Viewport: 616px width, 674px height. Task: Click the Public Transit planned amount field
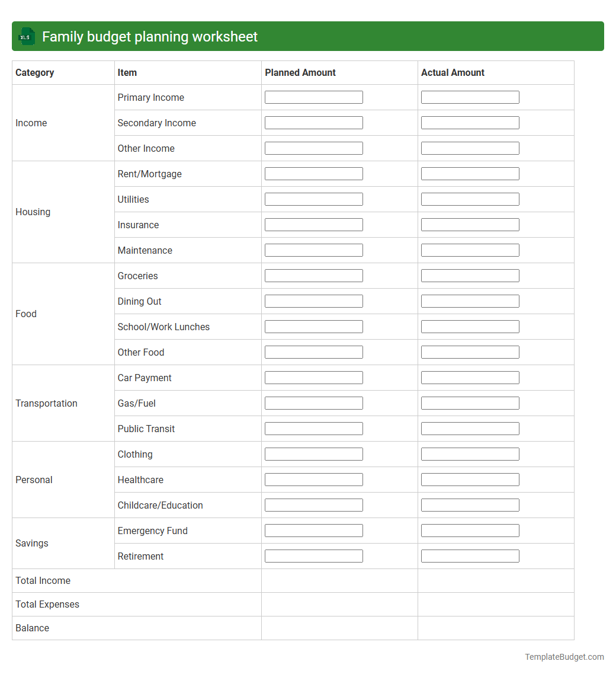pos(313,428)
